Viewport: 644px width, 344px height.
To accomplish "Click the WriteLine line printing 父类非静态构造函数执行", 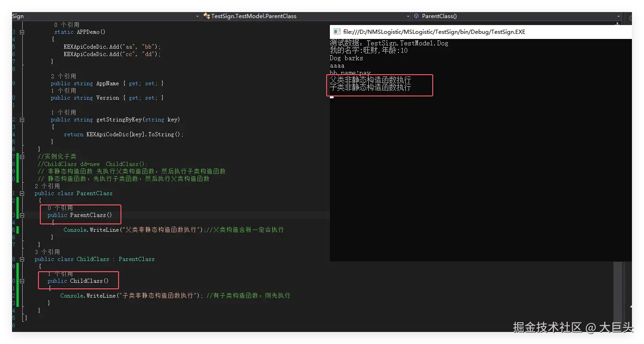I will [134, 230].
